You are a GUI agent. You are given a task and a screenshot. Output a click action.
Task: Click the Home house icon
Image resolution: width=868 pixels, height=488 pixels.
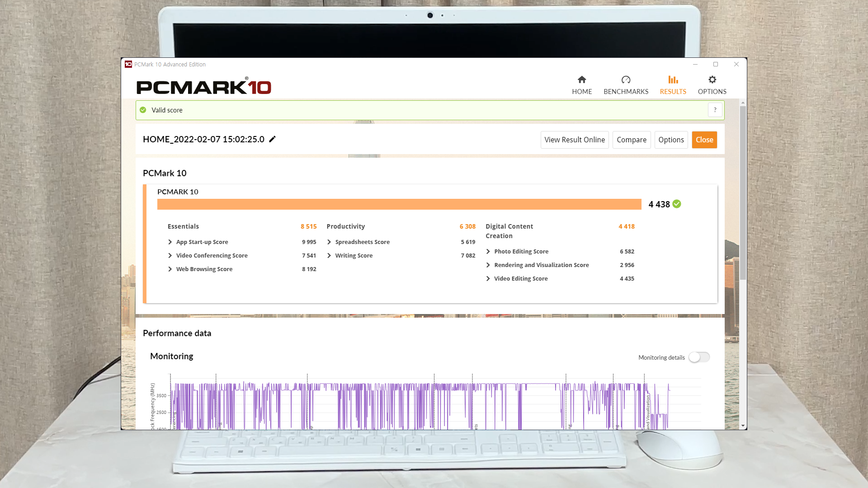582,80
